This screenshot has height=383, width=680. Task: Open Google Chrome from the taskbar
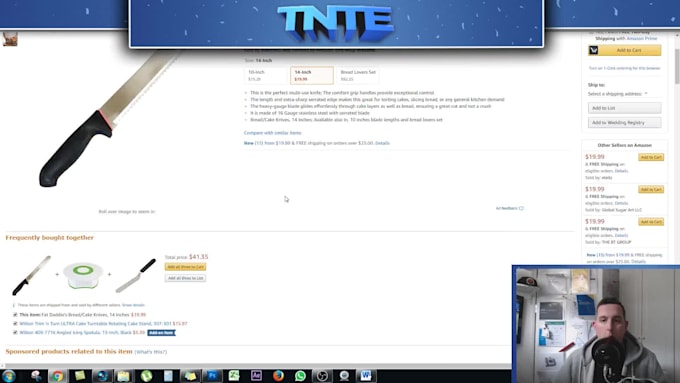click(x=57, y=376)
